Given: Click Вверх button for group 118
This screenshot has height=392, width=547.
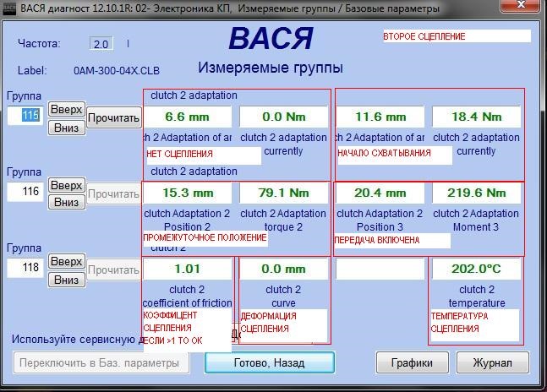Looking at the screenshot, I should point(66,261).
